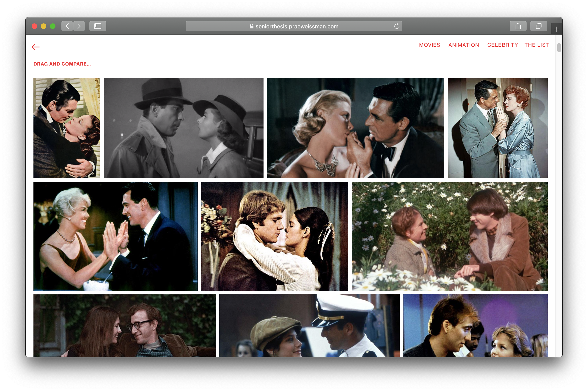Click the padlock icon in the address bar
The height and width of the screenshot is (391, 588).
(x=251, y=26)
